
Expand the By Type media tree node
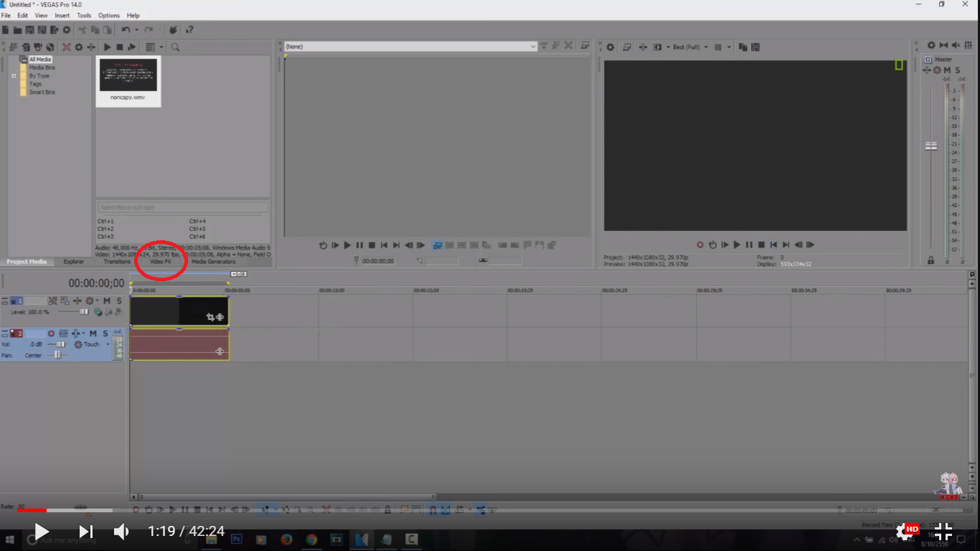pos(14,76)
